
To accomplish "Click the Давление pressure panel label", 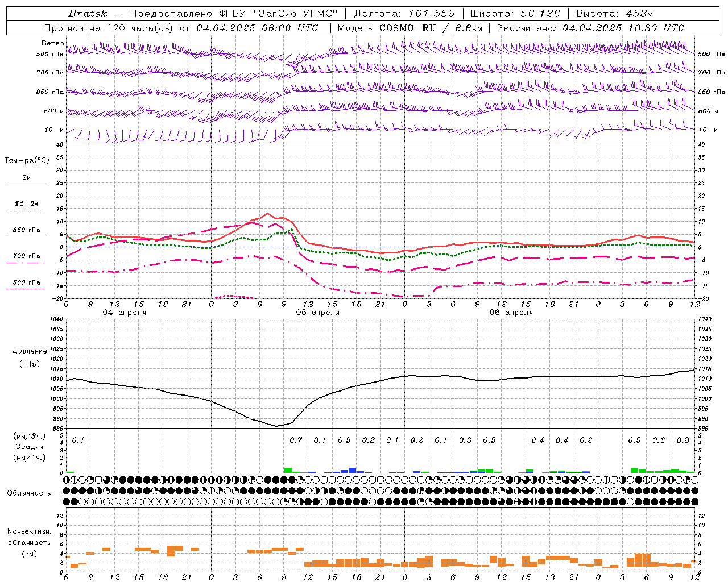I will tap(30, 351).
